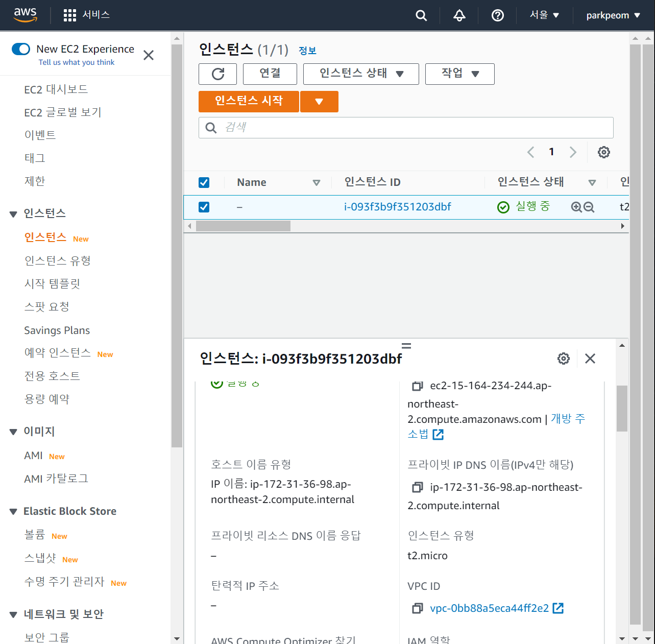
Task: Go to 이벤트 in sidebar
Action: (x=40, y=135)
